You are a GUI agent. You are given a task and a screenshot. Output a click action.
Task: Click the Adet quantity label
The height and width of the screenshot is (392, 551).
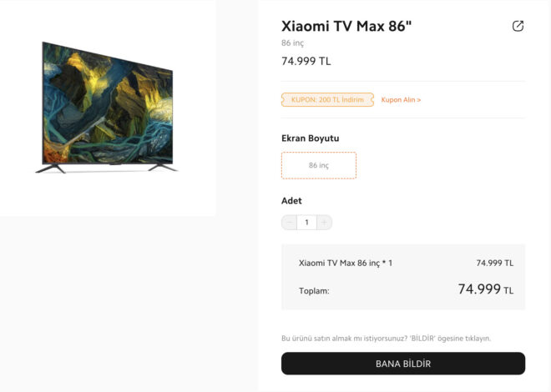(291, 201)
